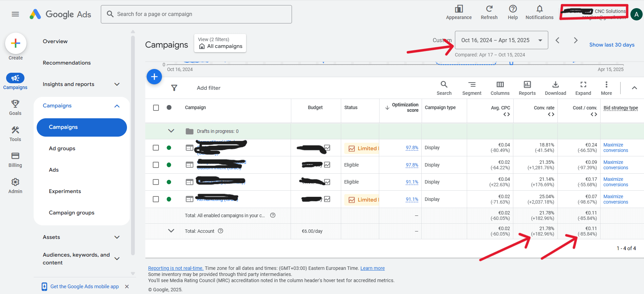Screen dimensions: 644x294
Task: Open the More three-dot menu
Action: [606, 88]
